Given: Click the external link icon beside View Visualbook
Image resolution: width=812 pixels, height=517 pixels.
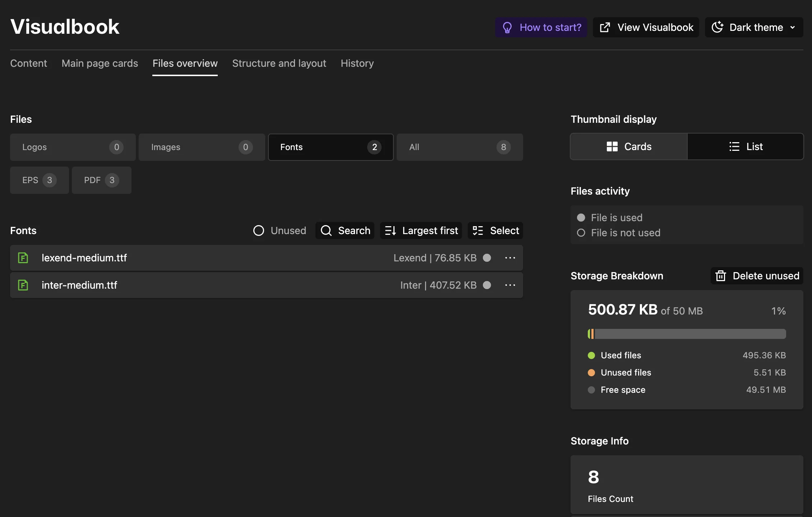Looking at the screenshot, I should pos(605,27).
